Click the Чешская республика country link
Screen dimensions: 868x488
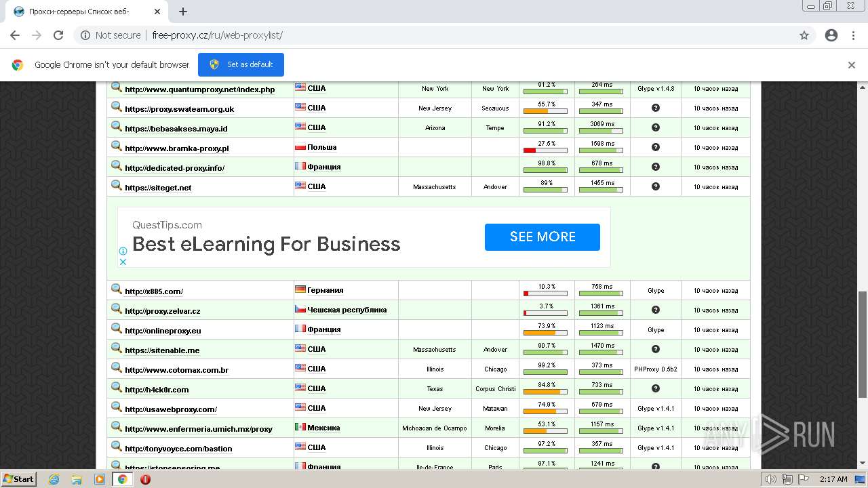click(347, 310)
